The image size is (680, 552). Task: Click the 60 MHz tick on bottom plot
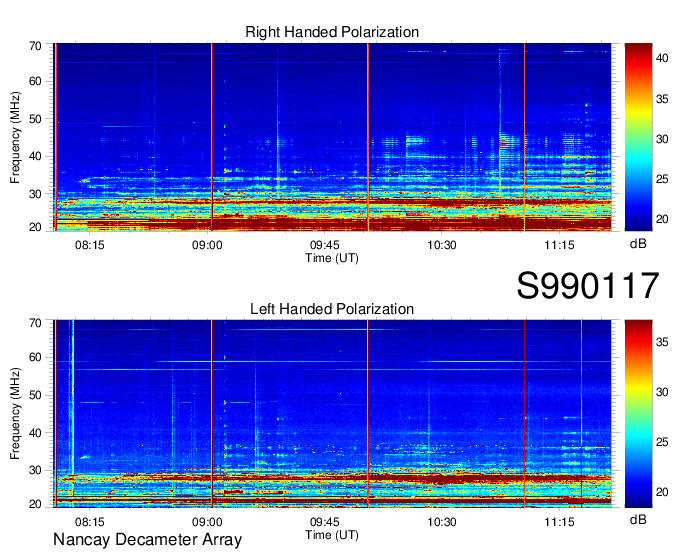click(x=35, y=358)
